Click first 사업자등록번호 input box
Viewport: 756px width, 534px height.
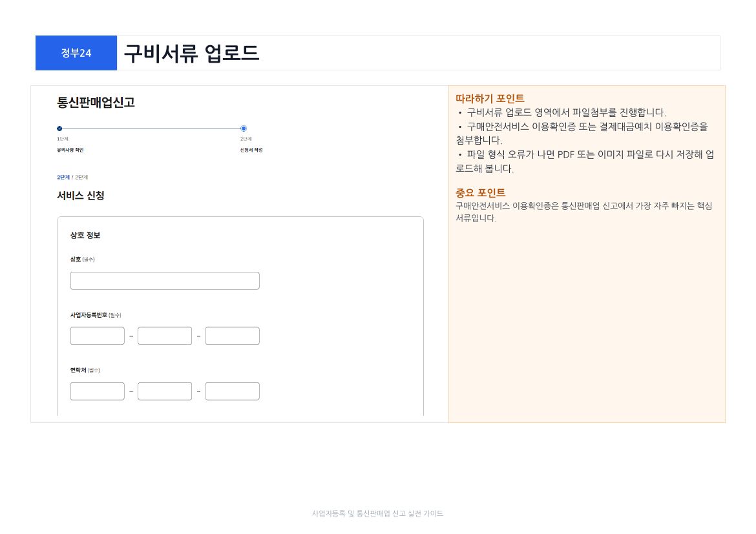point(98,335)
